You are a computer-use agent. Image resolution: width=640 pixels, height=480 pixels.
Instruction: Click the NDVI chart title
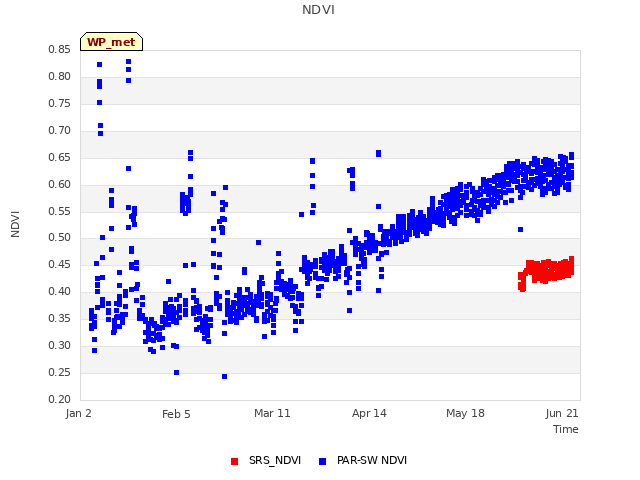pos(318,10)
